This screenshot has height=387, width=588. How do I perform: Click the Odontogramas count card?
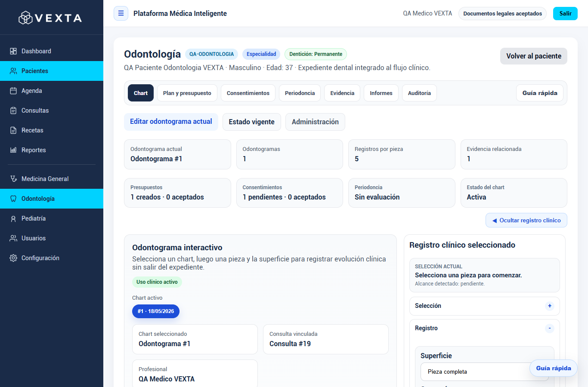coord(290,154)
